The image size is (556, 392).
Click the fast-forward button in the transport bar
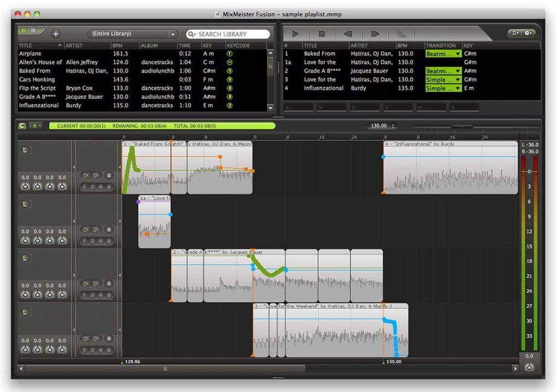click(x=374, y=34)
